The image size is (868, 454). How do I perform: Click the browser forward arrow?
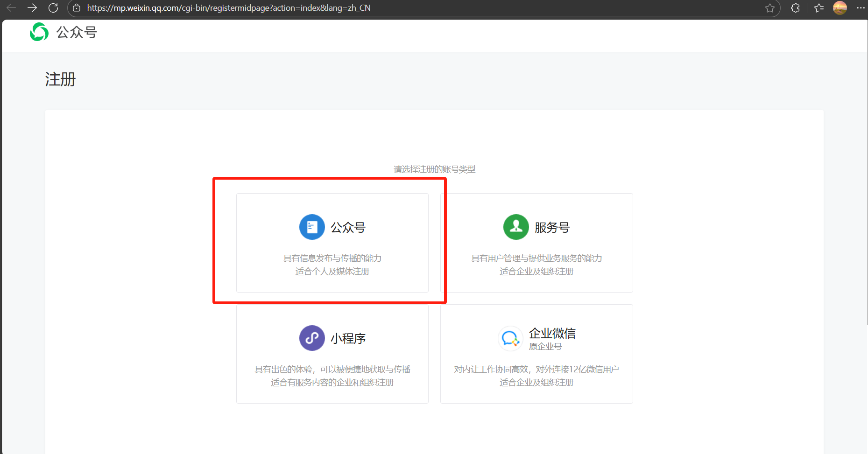(32, 8)
